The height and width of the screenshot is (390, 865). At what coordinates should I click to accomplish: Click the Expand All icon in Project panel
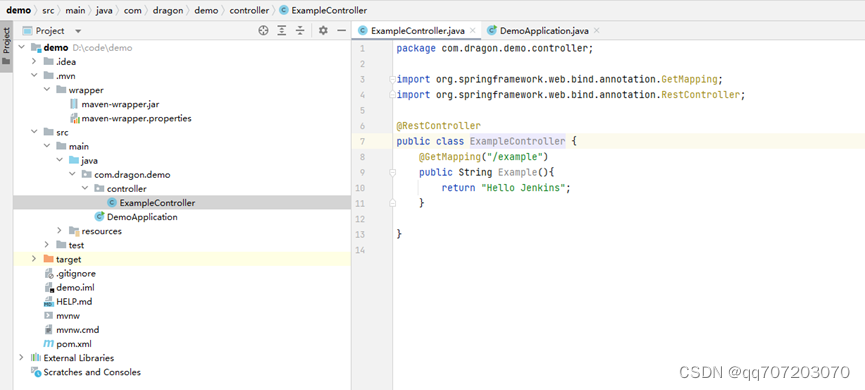coord(282,31)
